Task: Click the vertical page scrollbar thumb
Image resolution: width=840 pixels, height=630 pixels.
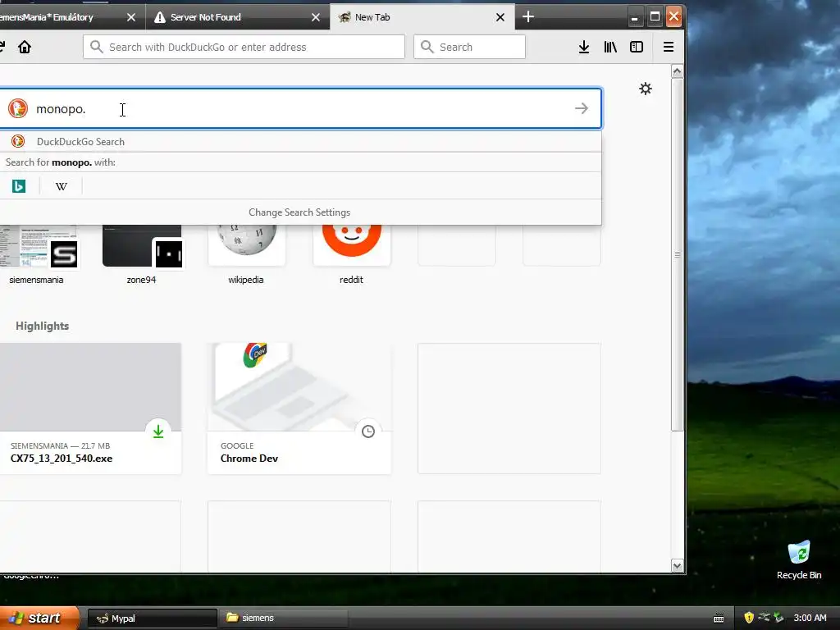Action: (x=677, y=254)
